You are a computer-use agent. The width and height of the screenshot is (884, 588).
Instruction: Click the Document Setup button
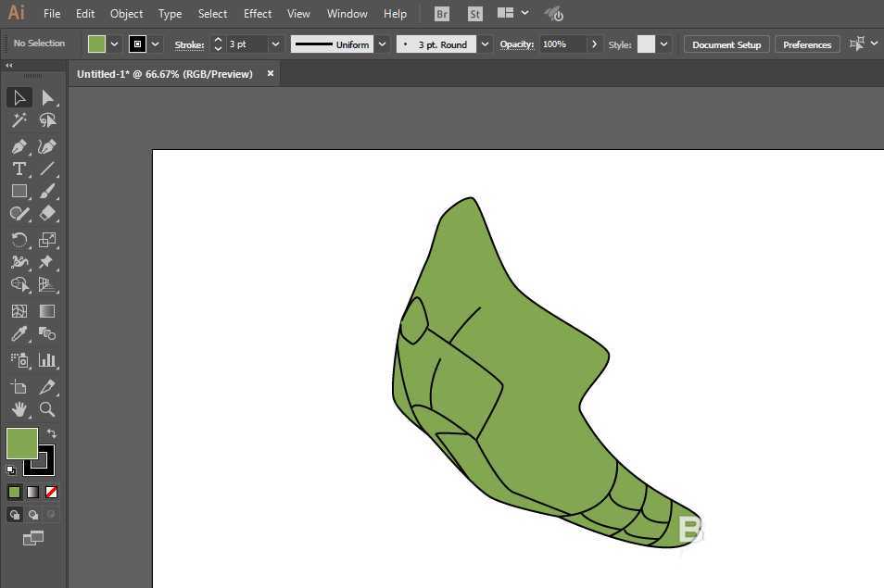coord(726,44)
